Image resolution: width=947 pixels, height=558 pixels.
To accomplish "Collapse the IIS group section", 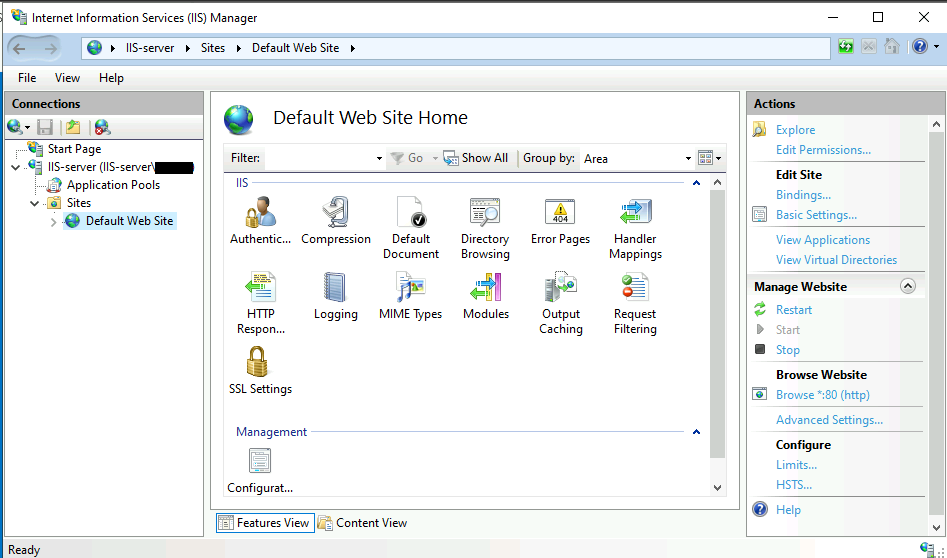I will tap(696, 183).
